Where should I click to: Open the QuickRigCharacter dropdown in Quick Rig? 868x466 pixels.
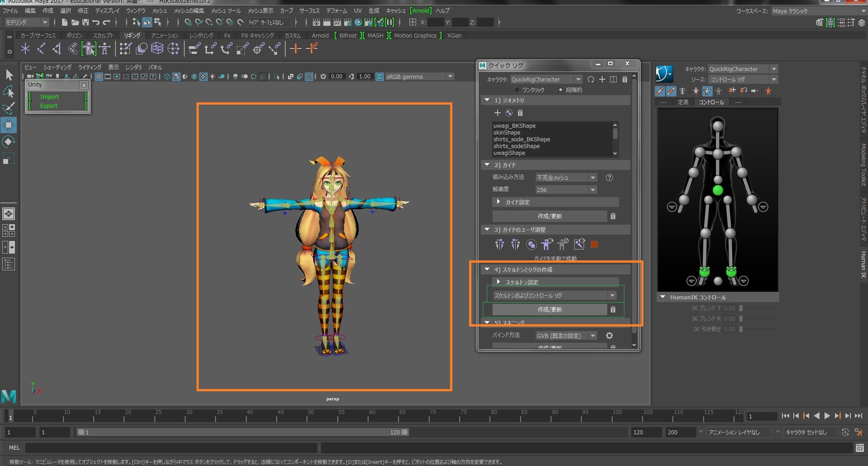(546, 79)
